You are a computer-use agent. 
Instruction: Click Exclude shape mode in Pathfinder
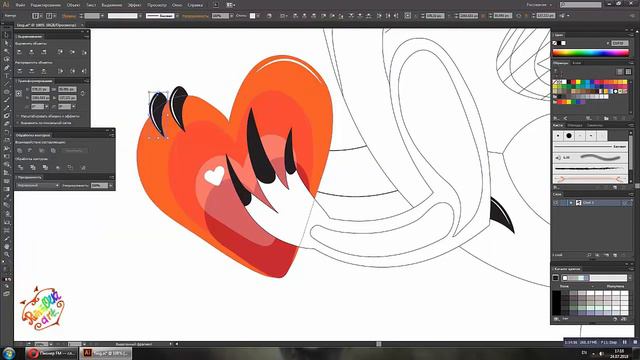(53, 151)
